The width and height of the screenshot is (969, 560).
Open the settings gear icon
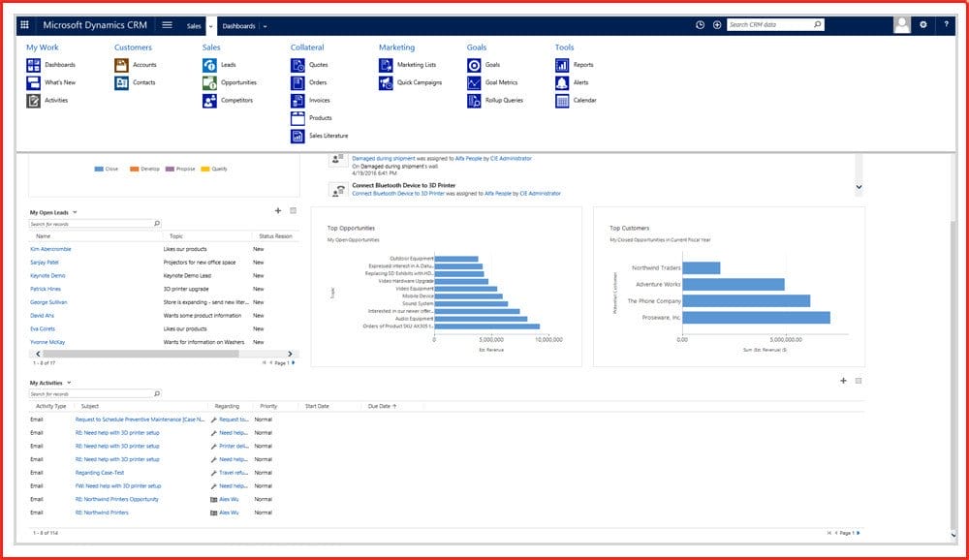[x=922, y=25]
